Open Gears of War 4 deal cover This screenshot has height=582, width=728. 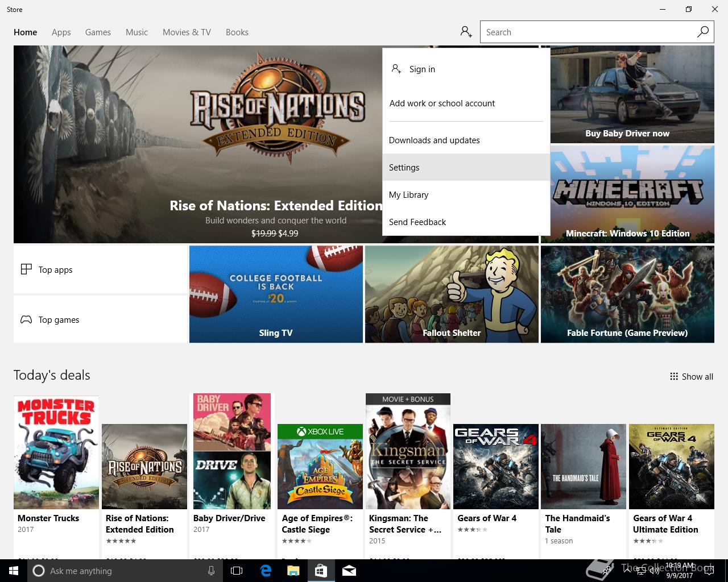[x=496, y=467]
